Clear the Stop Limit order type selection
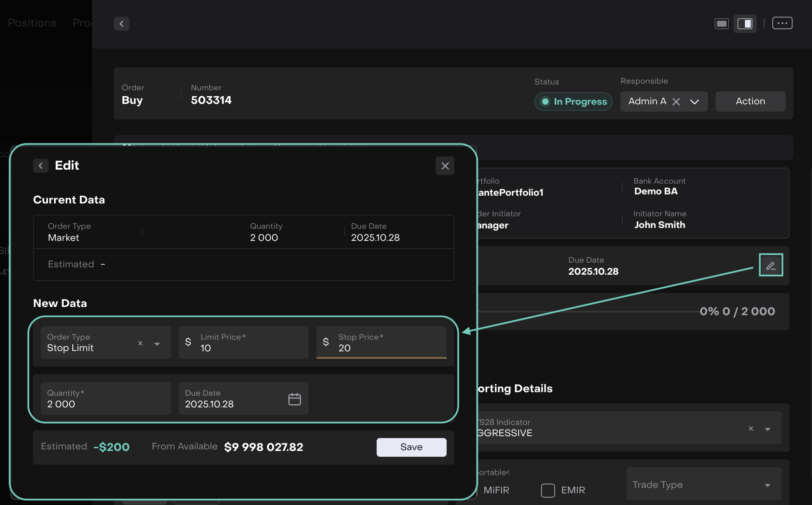 [x=140, y=343]
